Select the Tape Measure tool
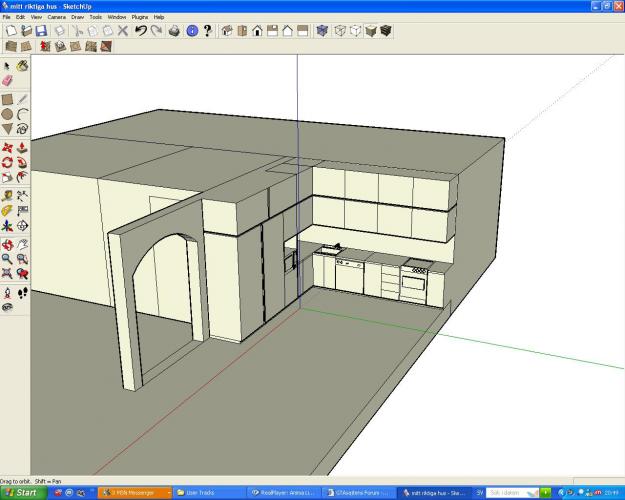Viewport: 625px width, 500px height. click(8, 195)
